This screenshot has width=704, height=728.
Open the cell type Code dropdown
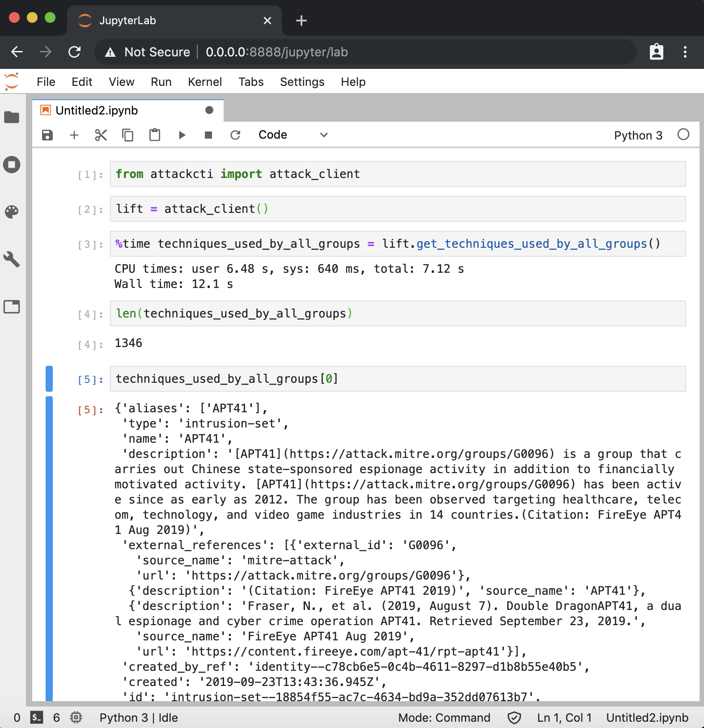[x=293, y=135]
